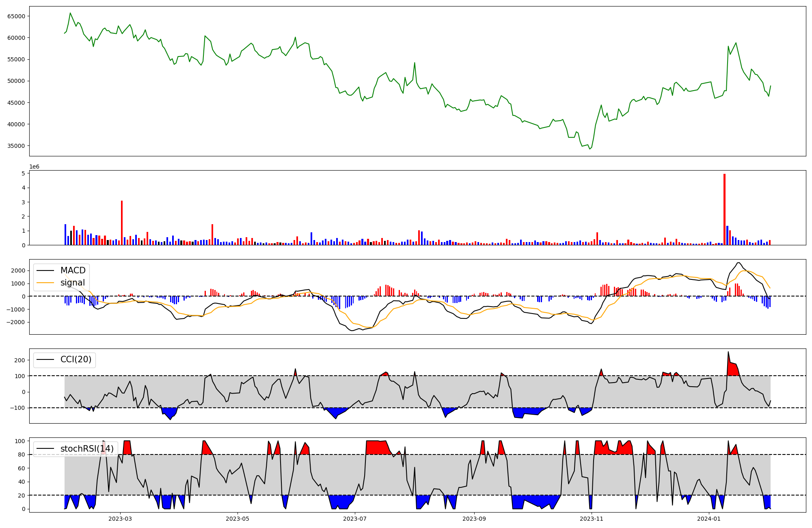Click the 2024-01 date axis label

(x=709, y=519)
